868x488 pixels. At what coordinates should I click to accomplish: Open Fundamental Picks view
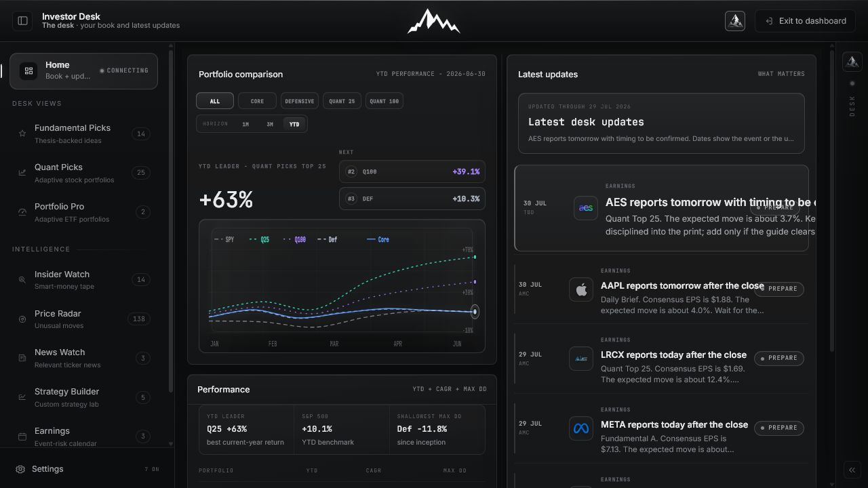pos(83,134)
